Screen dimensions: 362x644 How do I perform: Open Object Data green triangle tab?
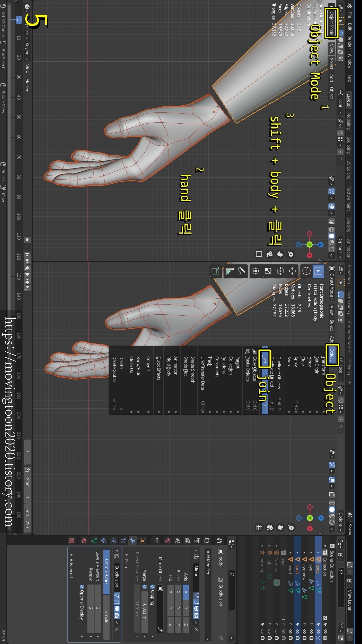(x=94, y=541)
